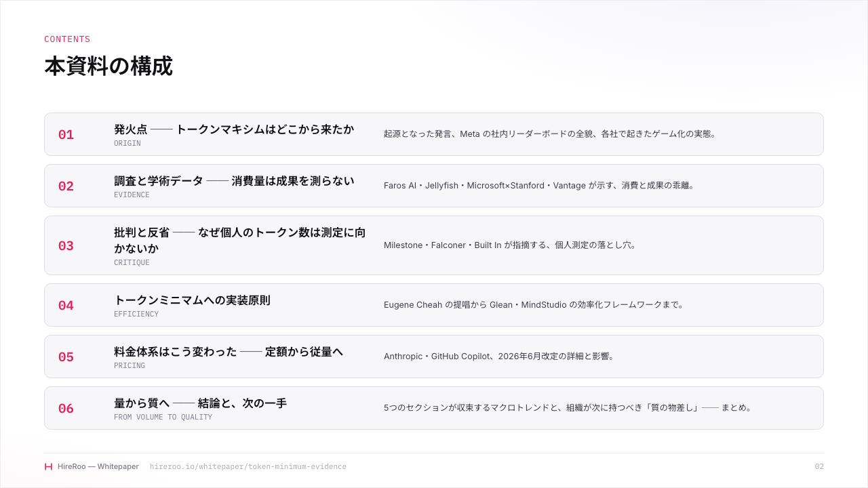Image resolution: width=868 pixels, height=488 pixels.
Task: Open the hireroo.io whitepaper URL in footer
Action: 248,466
